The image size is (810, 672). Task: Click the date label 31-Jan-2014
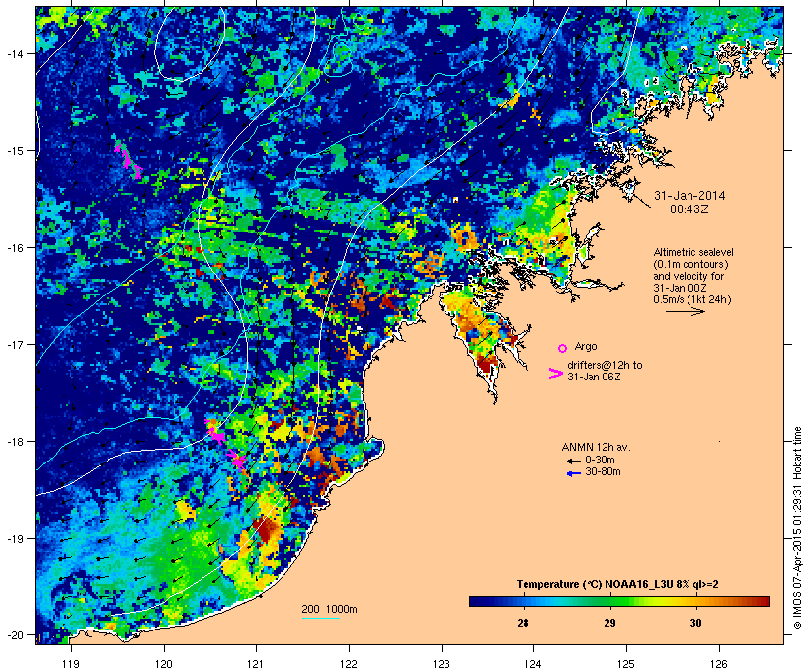(689, 196)
